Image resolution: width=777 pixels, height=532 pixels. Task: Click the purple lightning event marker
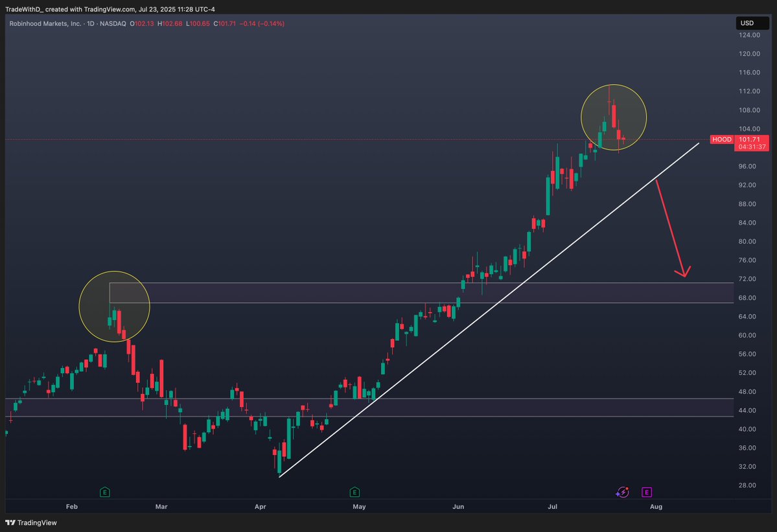click(x=622, y=492)
